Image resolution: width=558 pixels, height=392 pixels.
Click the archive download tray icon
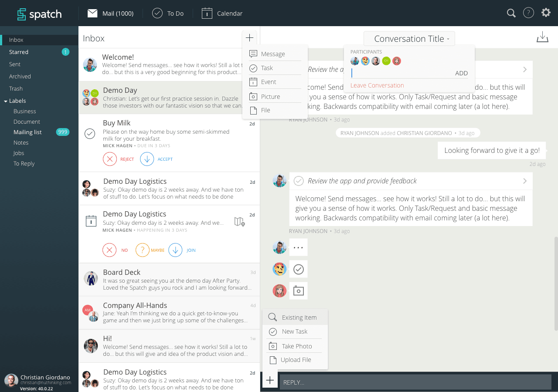click(x=542, y=37)
